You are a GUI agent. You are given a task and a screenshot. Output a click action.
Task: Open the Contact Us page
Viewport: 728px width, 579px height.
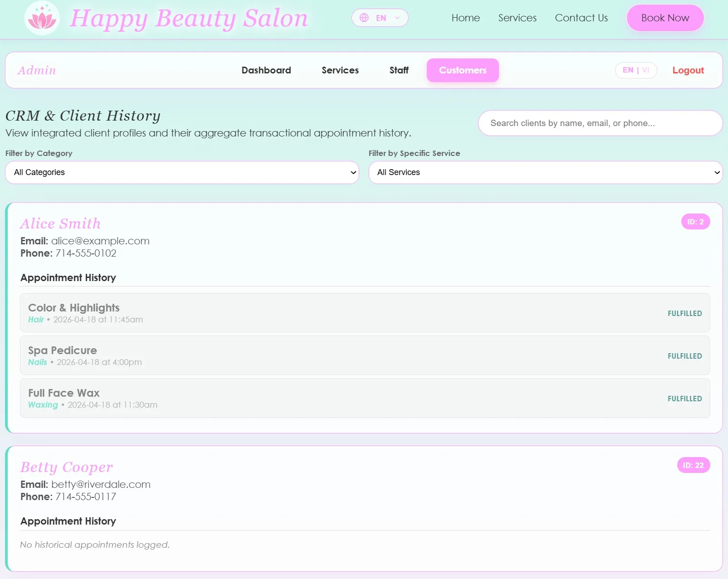pos(581,18)
